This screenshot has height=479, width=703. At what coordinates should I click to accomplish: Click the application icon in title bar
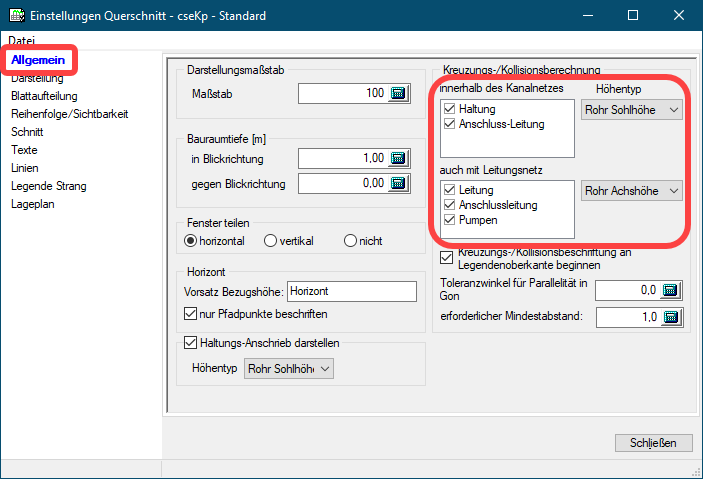click(17, 16)
